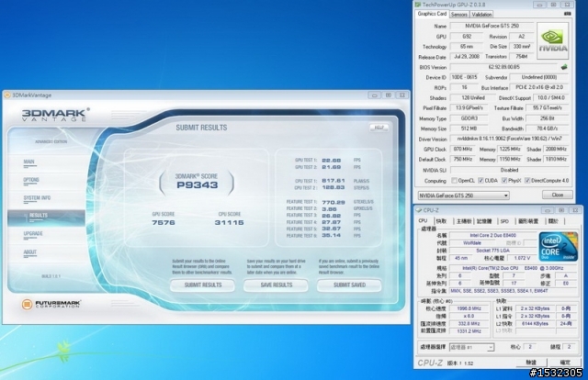Switch to the Sensors tab in GPU-Z
This screenshot has width=588, height=380.
tap(459, 15)
